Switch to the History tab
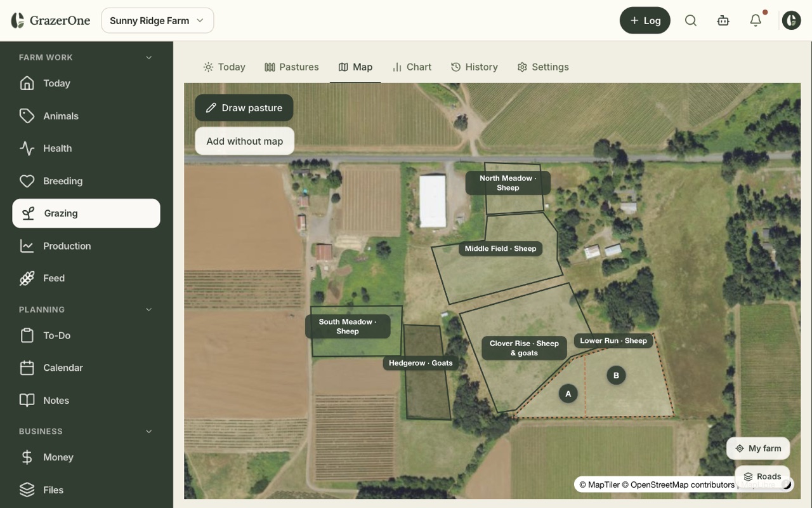The width and height of the screenshot is (812, 508). coord(475,67)
